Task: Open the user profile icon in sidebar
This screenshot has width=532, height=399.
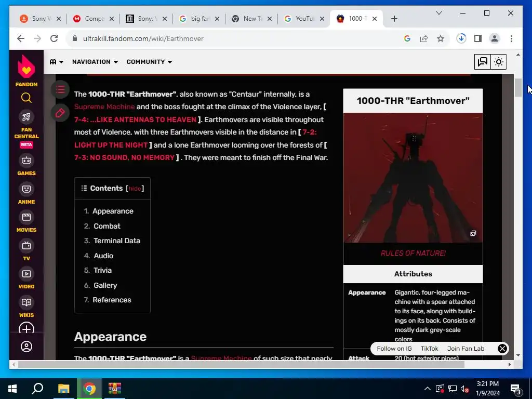Action: coord(26,347)
